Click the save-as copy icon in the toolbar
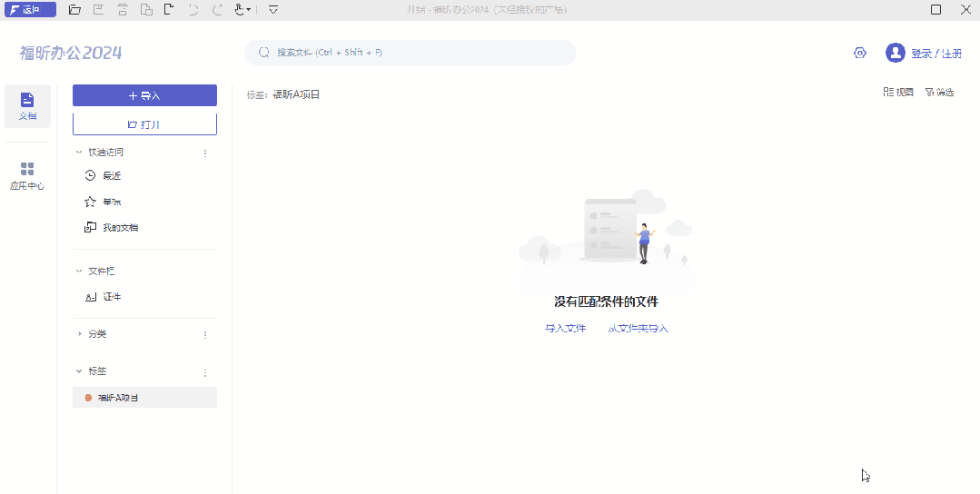 tap(146, 9)
